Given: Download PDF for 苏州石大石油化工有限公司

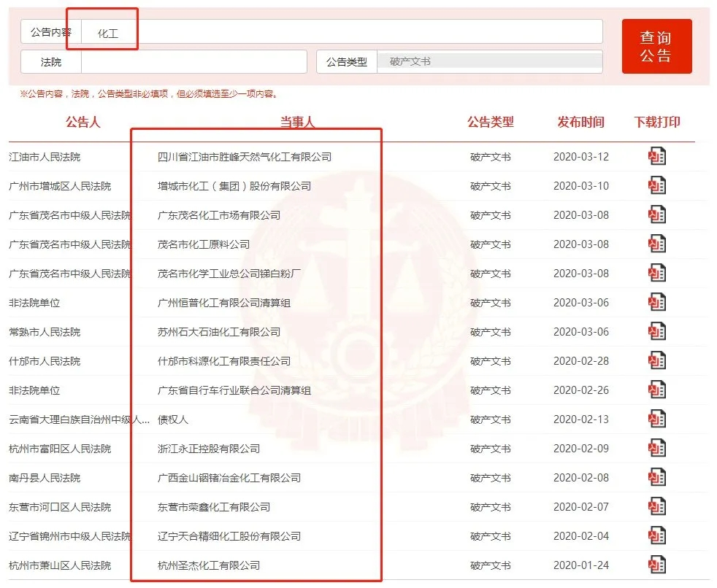Looking at the screenshot, I should point(657,332).
